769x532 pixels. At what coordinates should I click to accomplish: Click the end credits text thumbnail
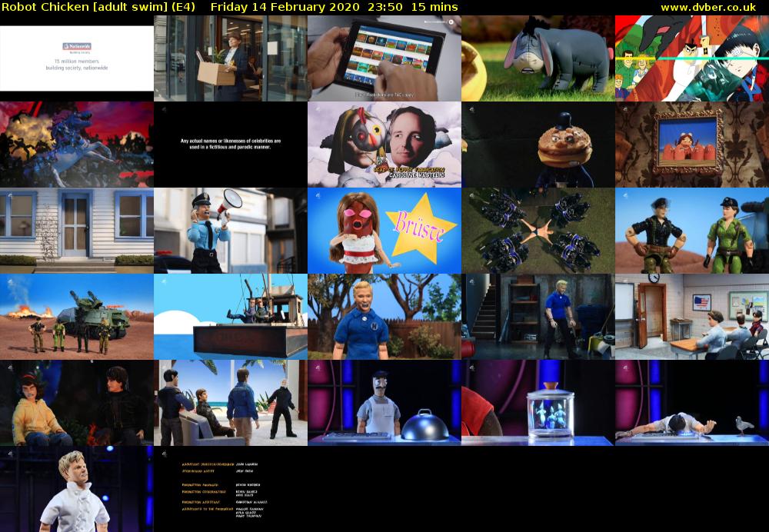click(x=231, y=489)
